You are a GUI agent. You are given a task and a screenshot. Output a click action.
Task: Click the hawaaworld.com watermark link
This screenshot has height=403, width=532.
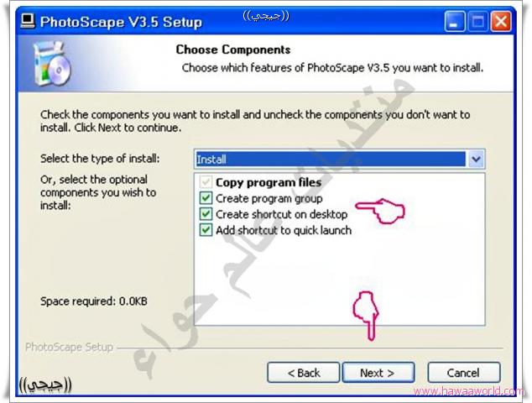pyautogui.click(x=469, y=391)
